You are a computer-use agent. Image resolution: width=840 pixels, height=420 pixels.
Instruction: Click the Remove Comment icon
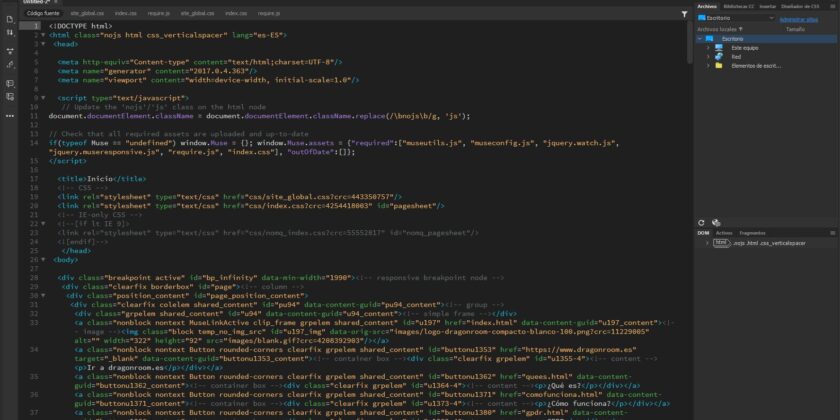coord(10,96)
